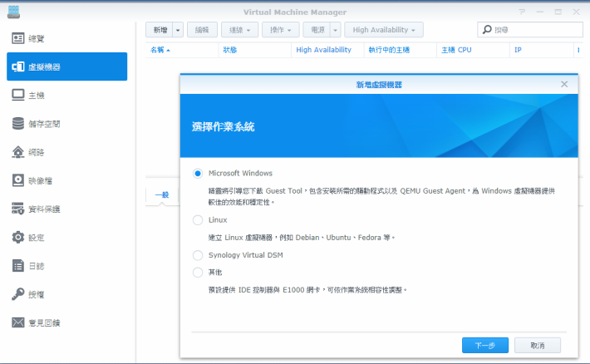Open the 資料保護 protection icon
The image size is (590, 364).
tap(17, 209)
